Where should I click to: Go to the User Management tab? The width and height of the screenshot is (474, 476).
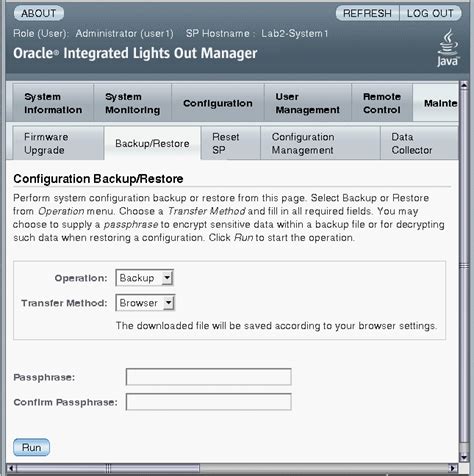[x=308, y=103]
